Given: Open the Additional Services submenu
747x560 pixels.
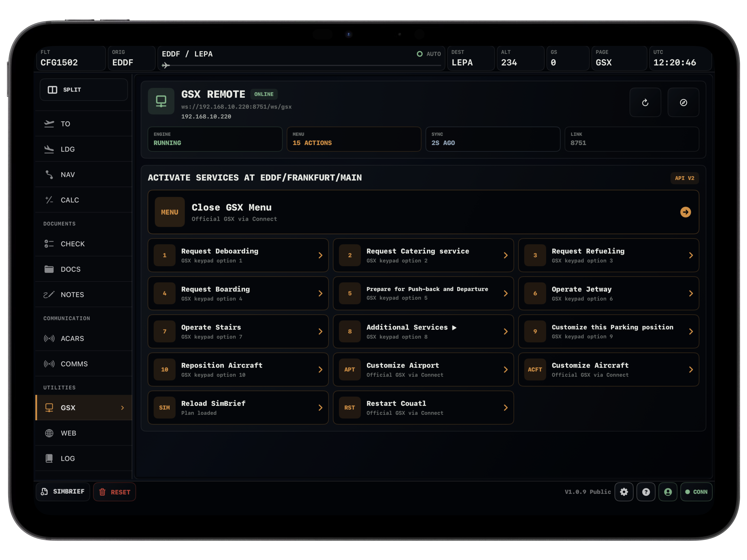Looking at the screenshot, I should pos(423,332).
